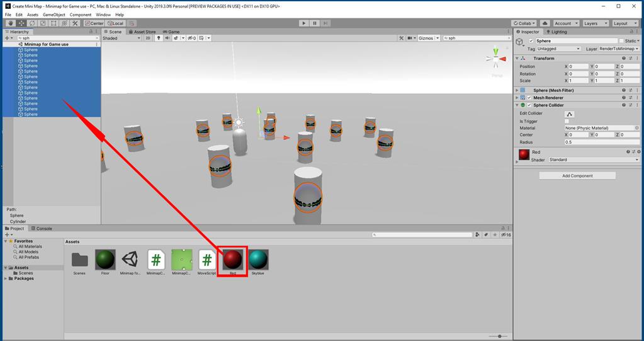Viewport: 644px width, 341px height.
Task: Toggle 2D view mode button
Action: [148, 38]
